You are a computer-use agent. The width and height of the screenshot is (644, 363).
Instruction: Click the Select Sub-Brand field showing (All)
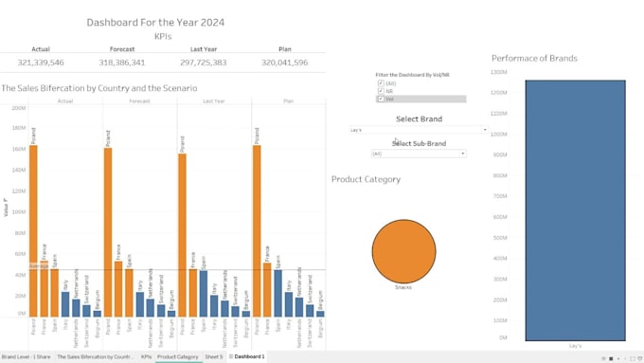(419, 154)
